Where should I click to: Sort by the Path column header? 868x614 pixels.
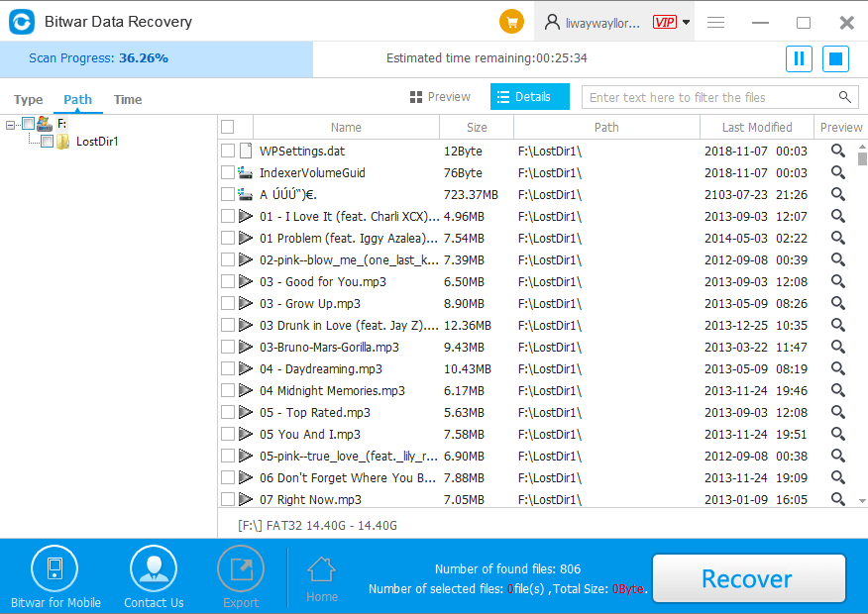coord(606,127)
